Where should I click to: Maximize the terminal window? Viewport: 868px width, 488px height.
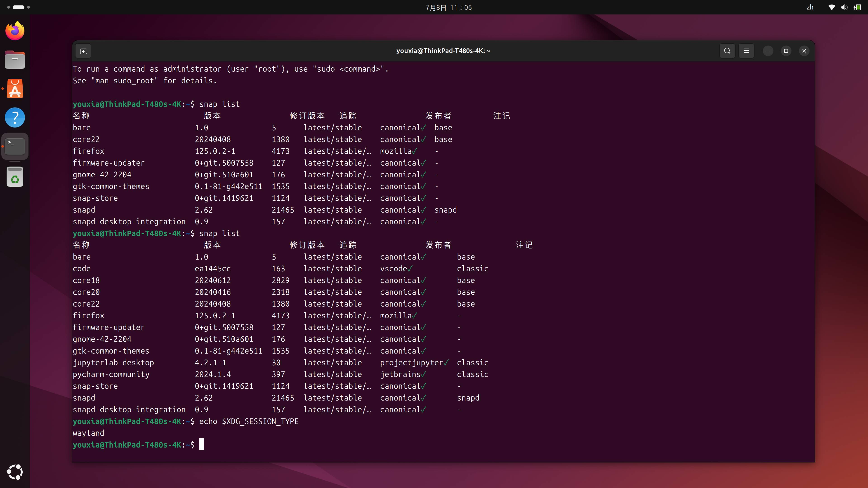click(786, 51)
